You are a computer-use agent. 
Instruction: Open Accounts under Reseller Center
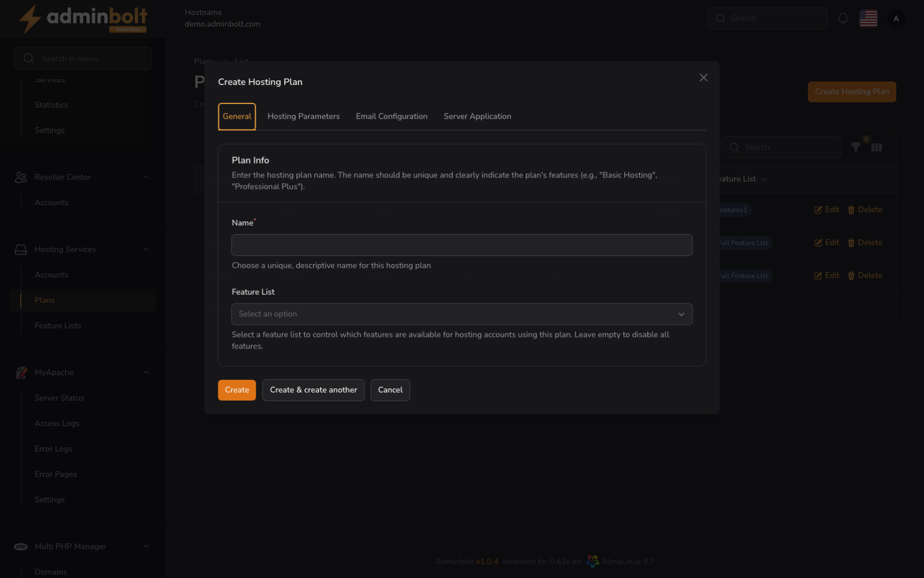coord(51,202)
